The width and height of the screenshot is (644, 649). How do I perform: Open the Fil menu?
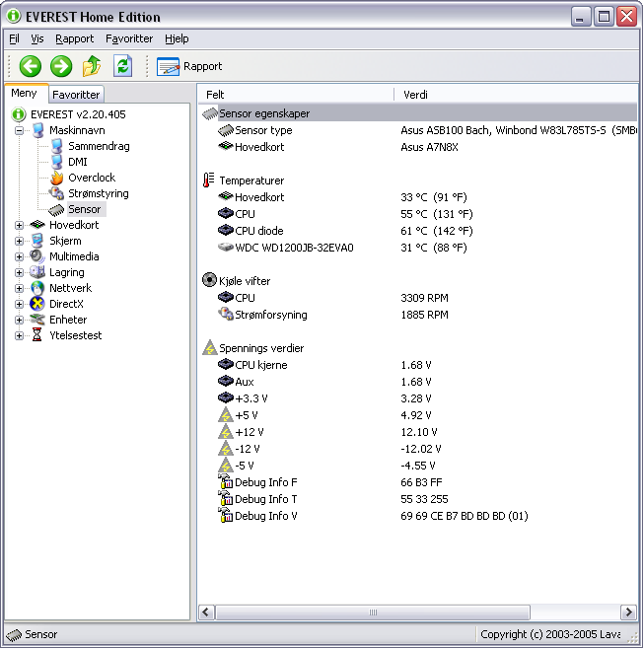[14, 38]
